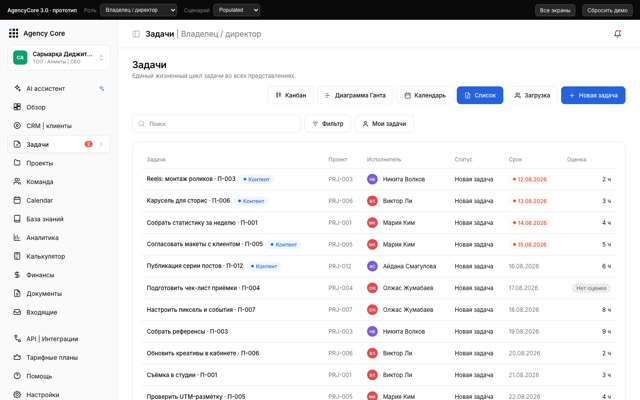Click the green CA organization avatar
This screenshot has width=640, height=400.
[x=20, y=58]
